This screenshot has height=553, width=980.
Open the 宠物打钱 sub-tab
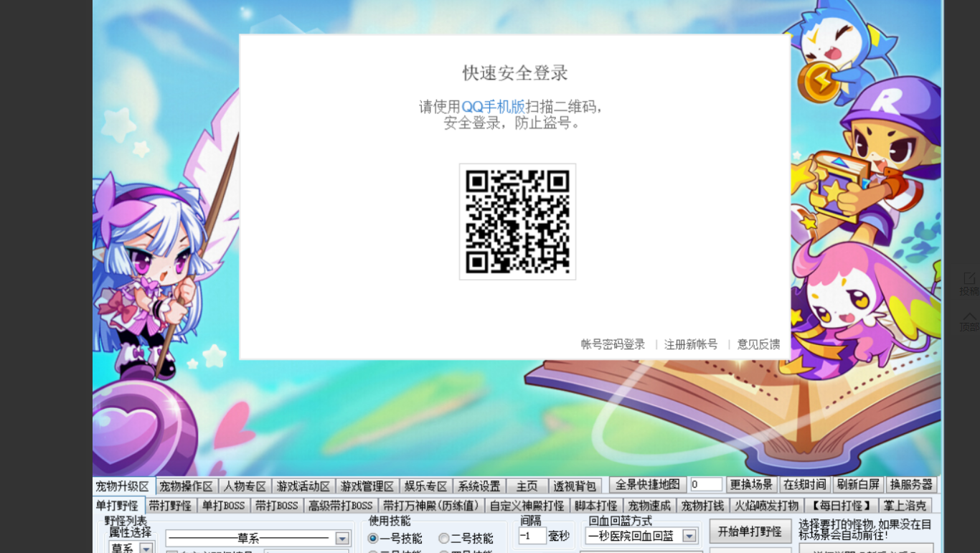coord(703,506)
